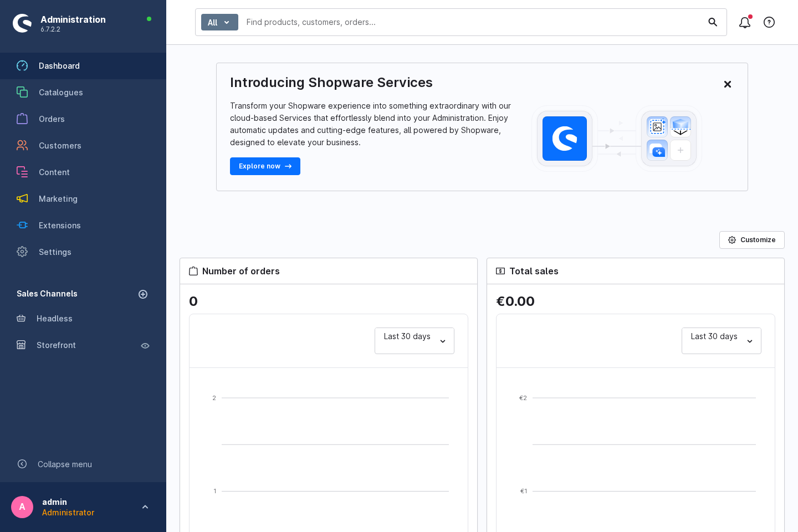
Task: Click the Number of orders bag icon
Action: pyautogui.click(x=193, y=272)
